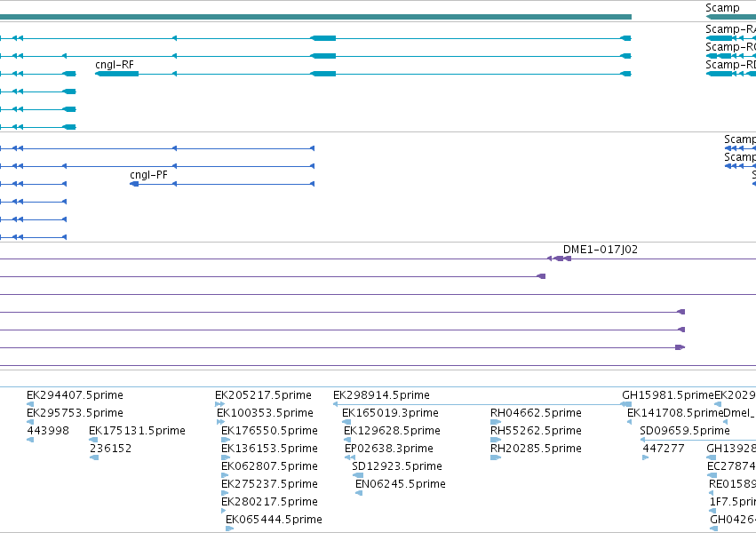
Task: Click the DME1-017J02 purple arrow glyphs
Action: coord(560,259)
